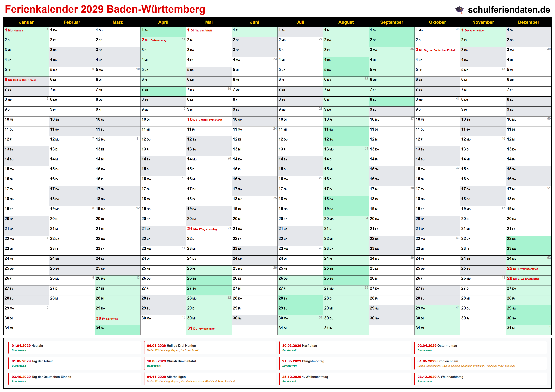The height and width of the screenshot is (392, 555).
Task: Click the graduation cap logo icon
Action: click(x=459, y=10)
